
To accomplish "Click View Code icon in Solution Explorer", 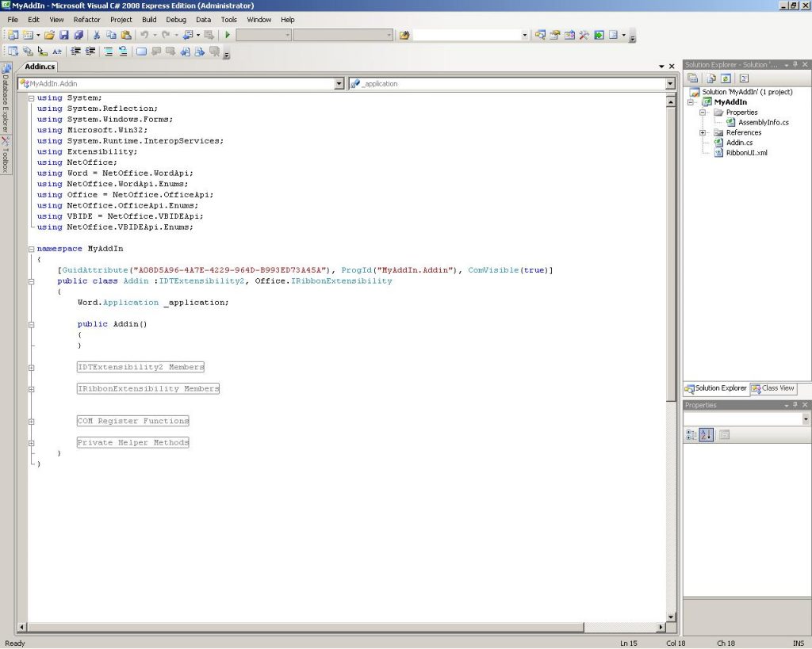I will pos(744,78).
